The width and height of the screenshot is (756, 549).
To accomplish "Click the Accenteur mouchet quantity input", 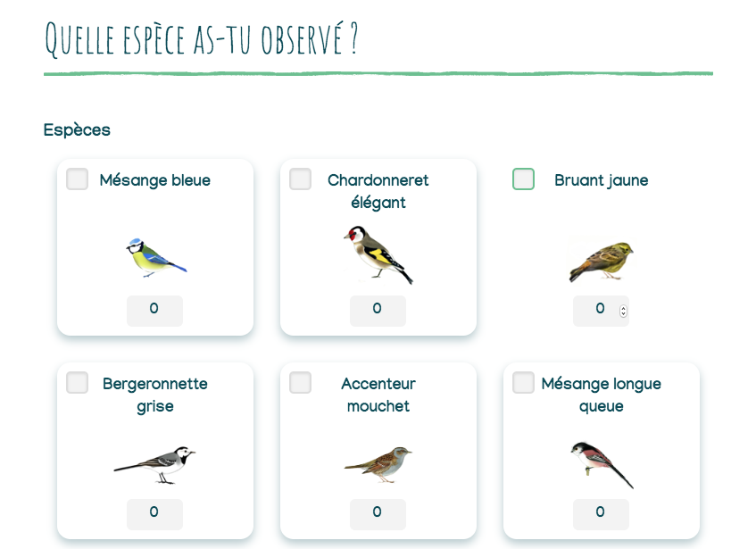I will tap(378, 513).
